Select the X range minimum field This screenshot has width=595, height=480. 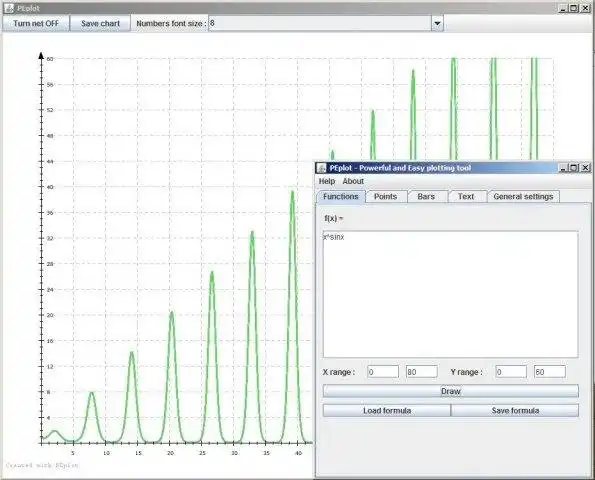pos(383,372)
